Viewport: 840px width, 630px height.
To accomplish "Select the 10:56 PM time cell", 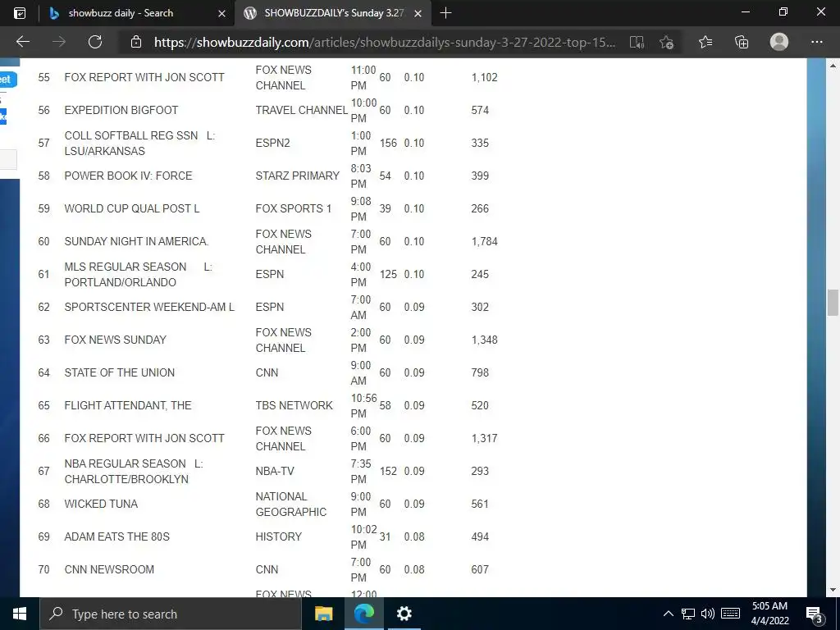I will click(x=363, y=405).
